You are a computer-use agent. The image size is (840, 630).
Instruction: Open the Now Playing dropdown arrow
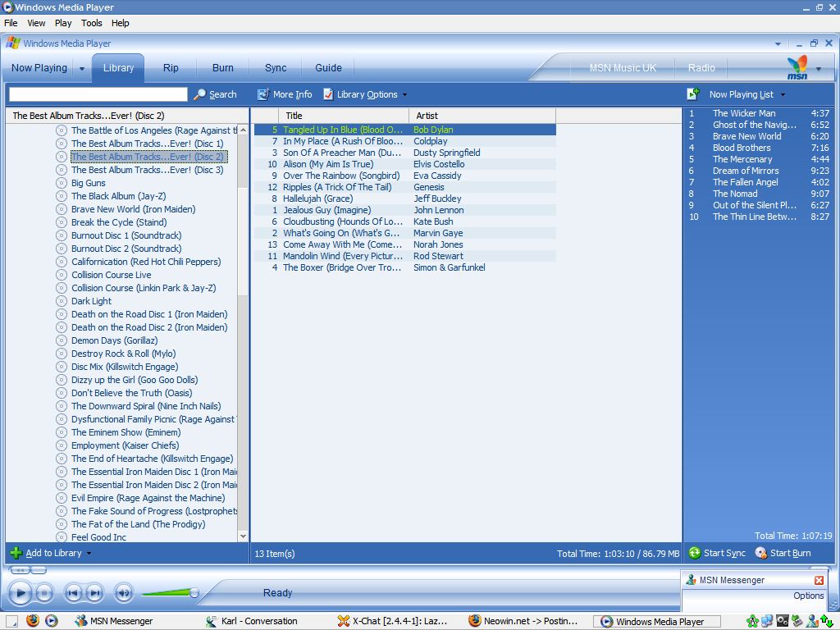82,69
